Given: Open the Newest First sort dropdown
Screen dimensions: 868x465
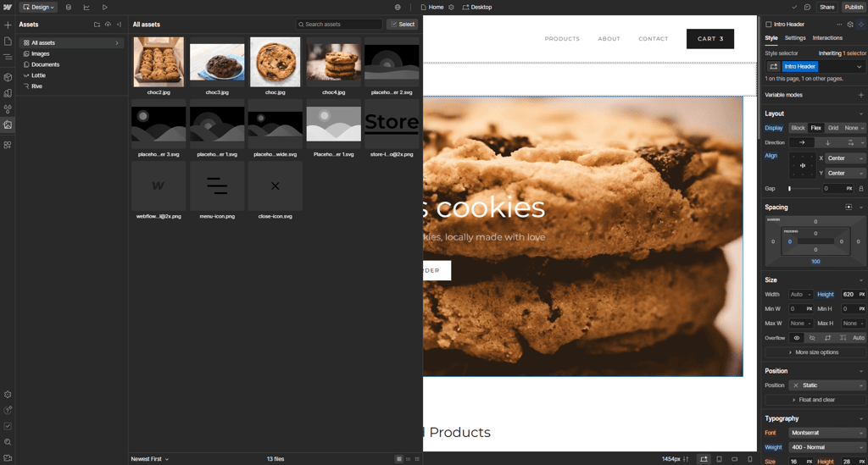Looking at the screenshot, I should [149, 459].
